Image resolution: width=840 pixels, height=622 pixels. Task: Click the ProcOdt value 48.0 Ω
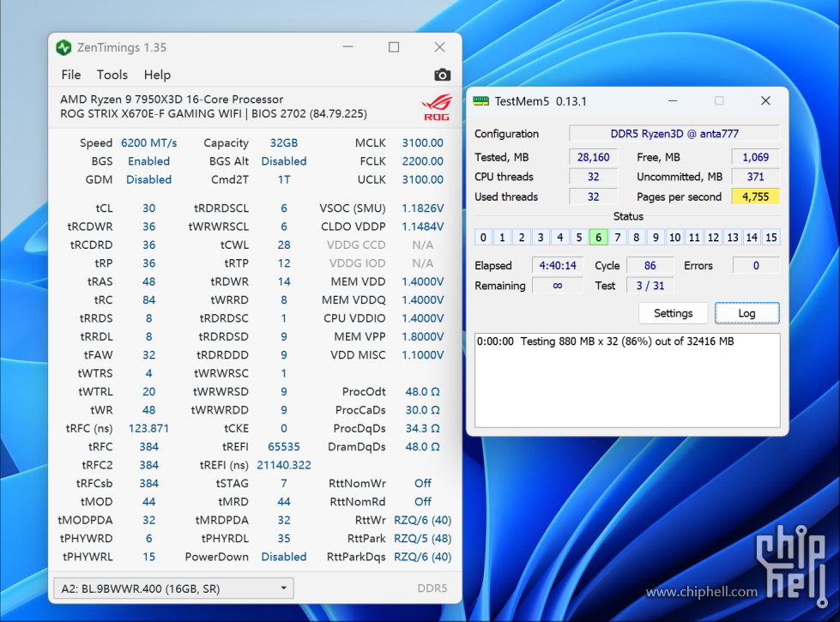[423, 391]
